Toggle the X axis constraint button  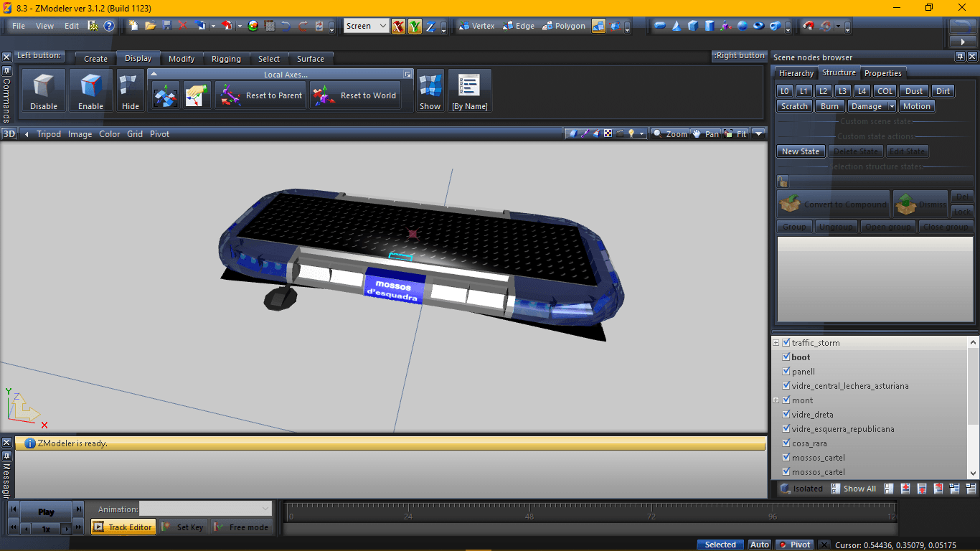point(398,27)
